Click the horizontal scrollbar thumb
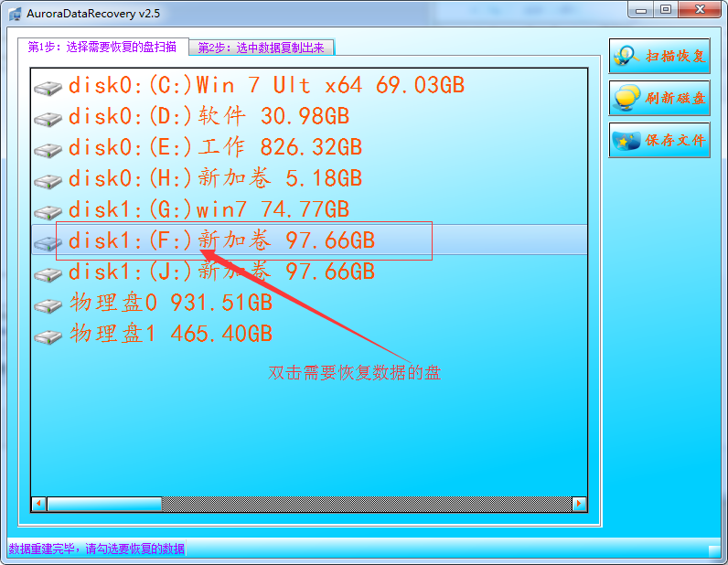 pos(104,504)
